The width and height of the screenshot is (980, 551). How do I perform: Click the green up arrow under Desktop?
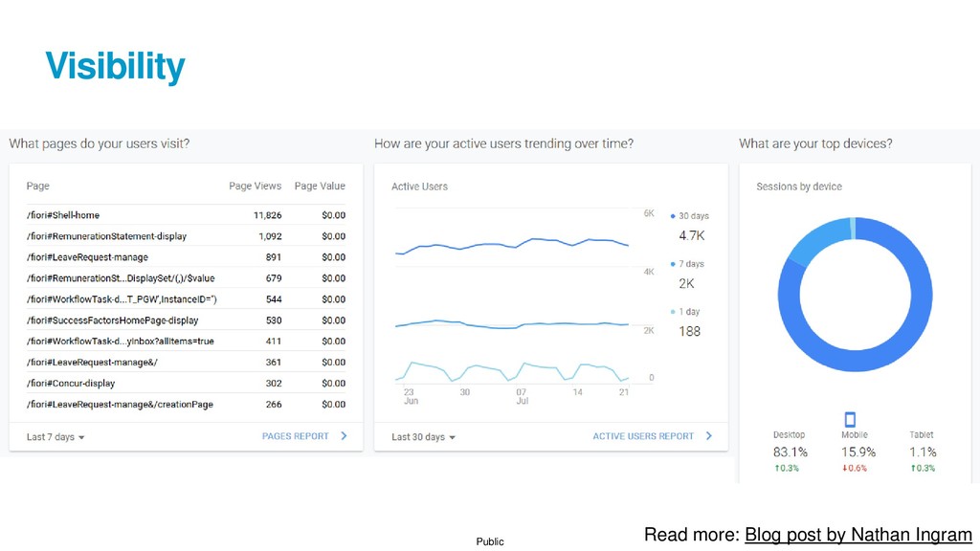(777, 468)
